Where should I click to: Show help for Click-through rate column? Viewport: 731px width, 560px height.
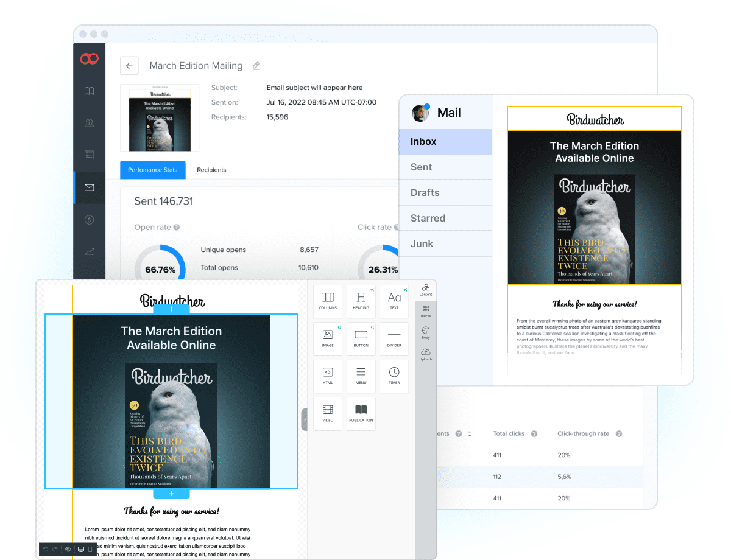[x=618, y=434]
